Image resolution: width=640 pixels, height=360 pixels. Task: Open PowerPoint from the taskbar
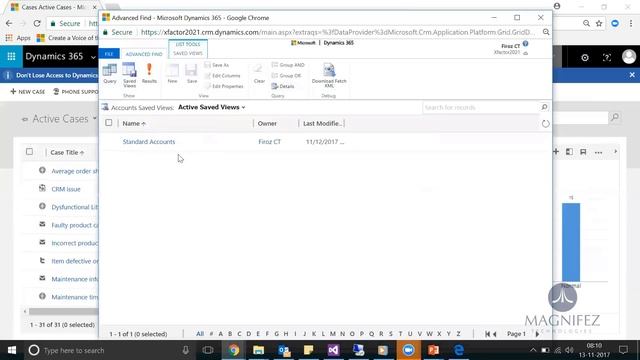[x=433, y=350]
